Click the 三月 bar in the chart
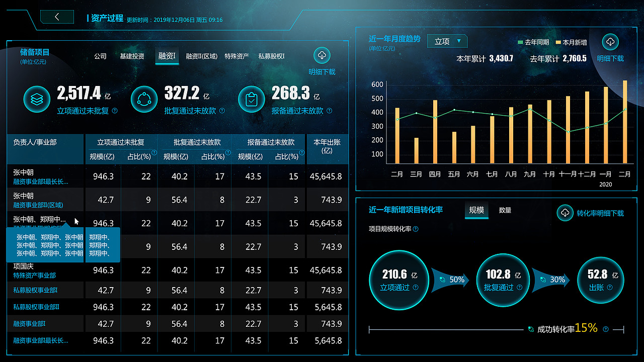644x362 pixels. pos(416,150)
